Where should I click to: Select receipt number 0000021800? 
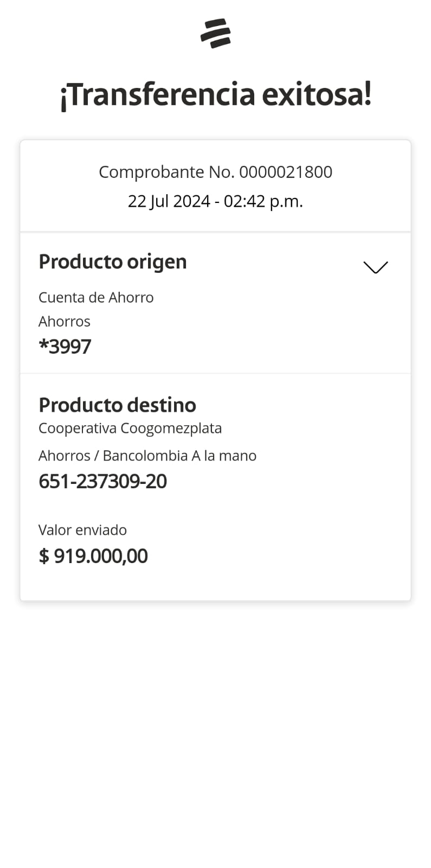pos(286,172)
